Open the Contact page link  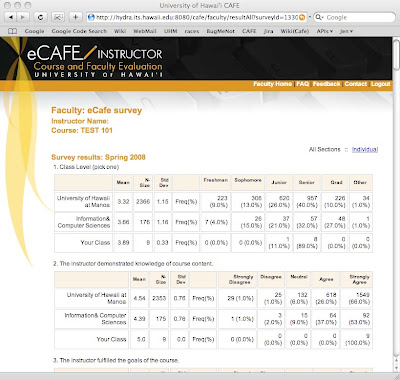[x=355, y=84]
